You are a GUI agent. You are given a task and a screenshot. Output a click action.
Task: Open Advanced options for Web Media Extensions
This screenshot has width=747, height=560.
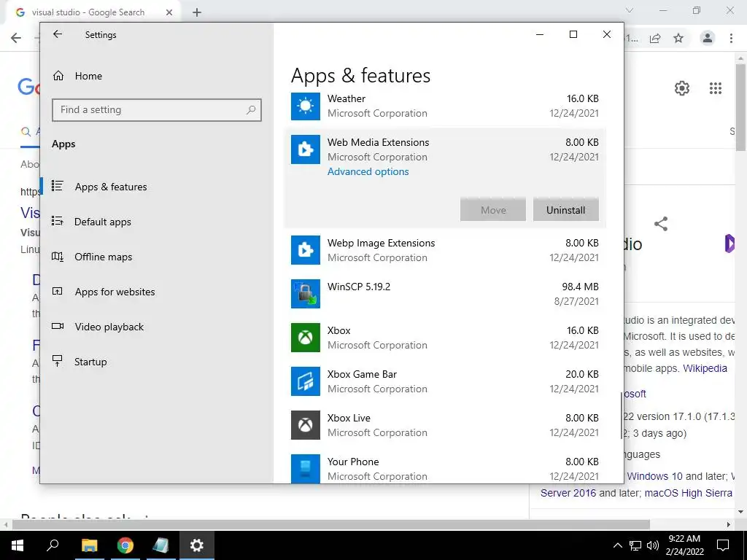click(368, 172)
